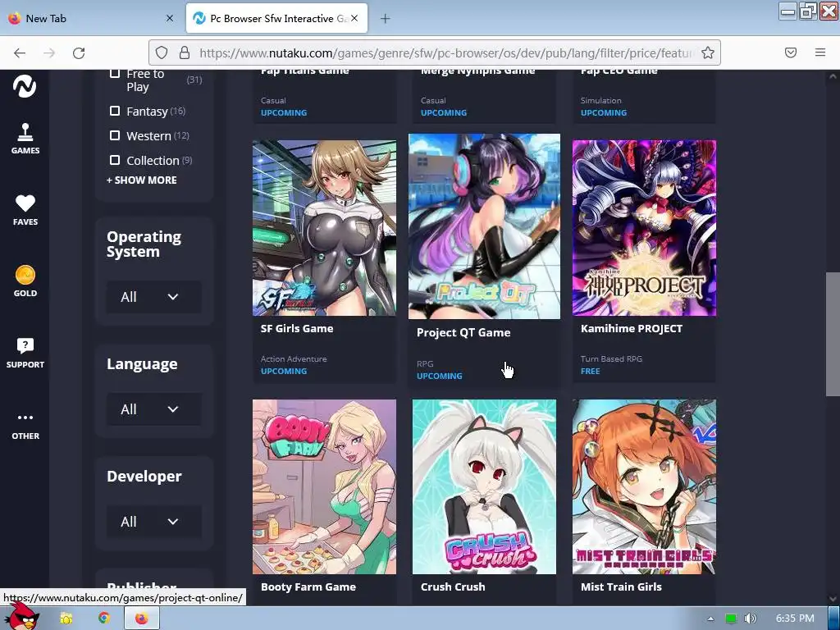Screen dimensions: 840x630
Task: Click the Angry Birds start icon on the taskbar
Action: 21,617
